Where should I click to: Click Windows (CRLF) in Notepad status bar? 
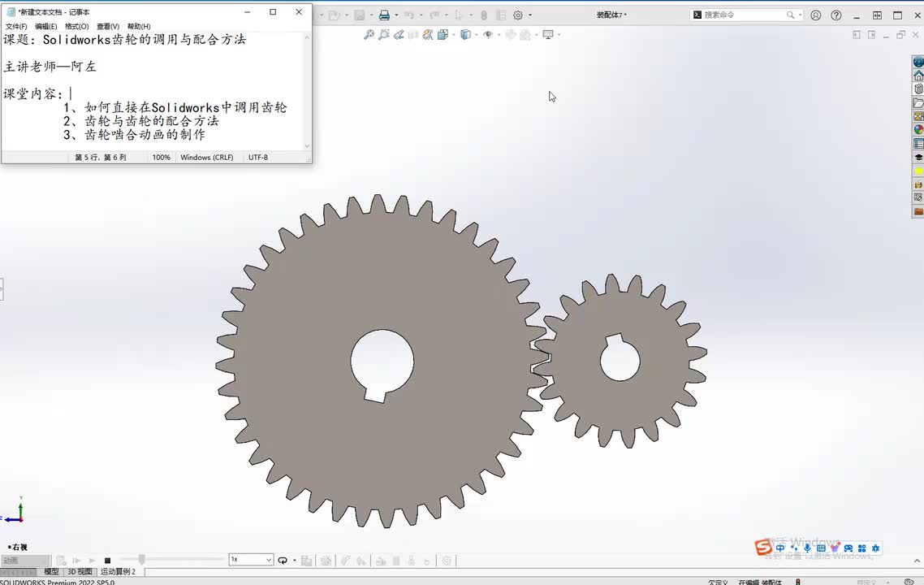pyautogui.click(x=207, y=158)
